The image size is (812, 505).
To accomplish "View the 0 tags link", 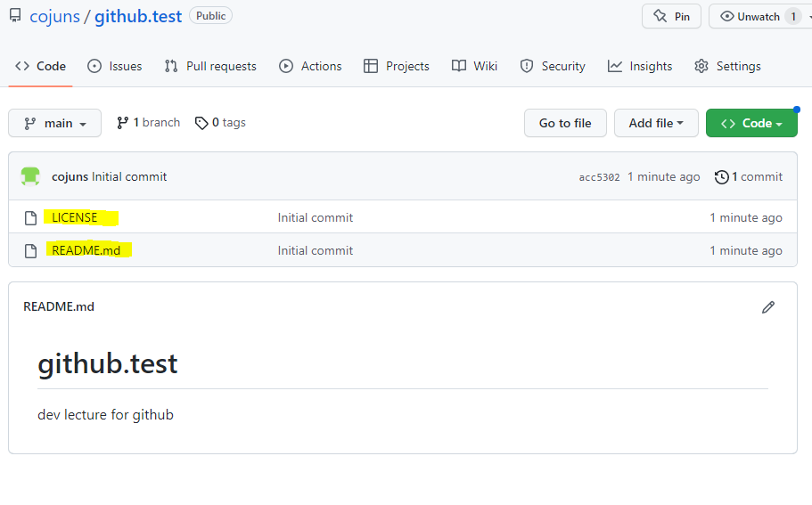I will pyautogui.click(x=220, y=123).
